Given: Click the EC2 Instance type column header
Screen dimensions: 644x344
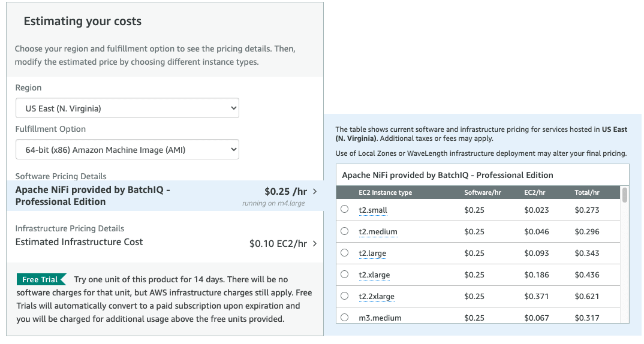Looking at the screenshot, I should tap(385, 192).
